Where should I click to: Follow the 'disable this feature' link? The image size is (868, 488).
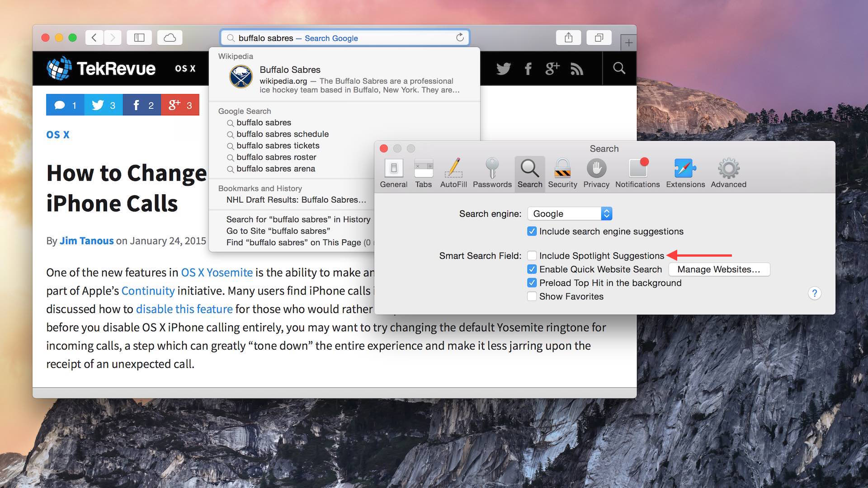(x=184, y=309)
